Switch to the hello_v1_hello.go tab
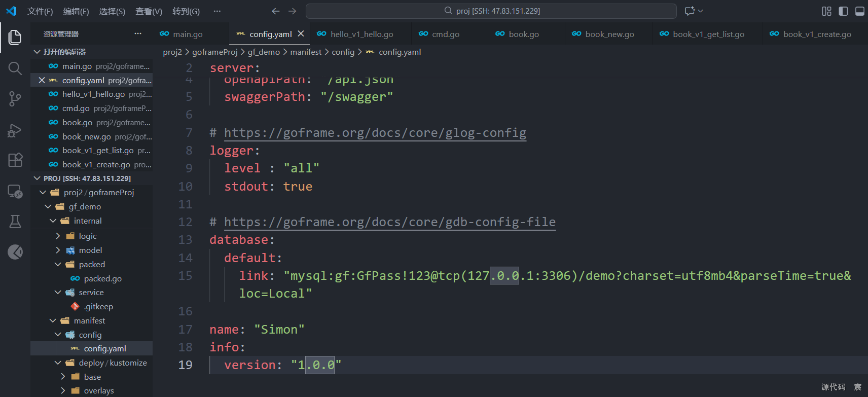868x397 pixels. click(x=360, y=34)
